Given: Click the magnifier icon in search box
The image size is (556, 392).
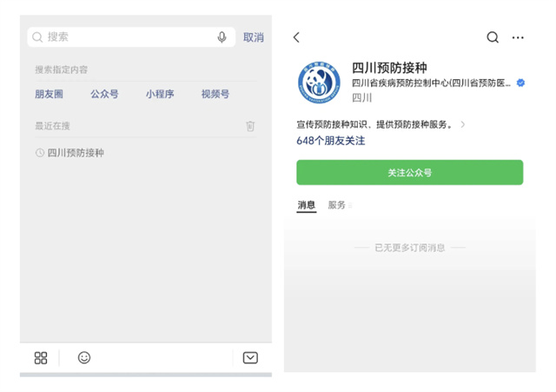Looking at the screenshot, I should pos(37,37).
